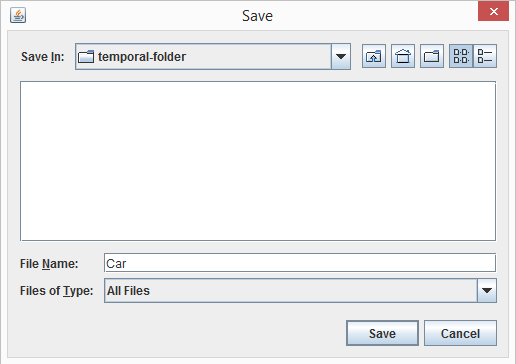Click the Files of Type label
The image size is (516, 364).
point(57,291)
